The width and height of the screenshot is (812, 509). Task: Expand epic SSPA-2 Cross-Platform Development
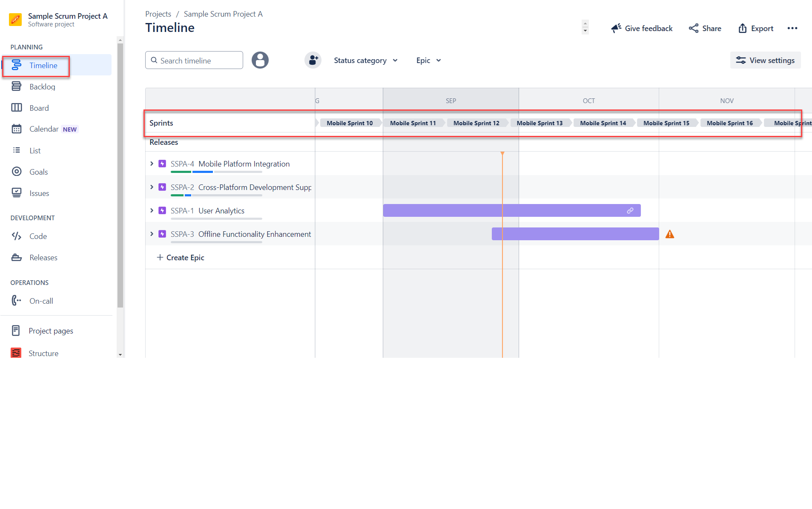[x=152, y=187]
